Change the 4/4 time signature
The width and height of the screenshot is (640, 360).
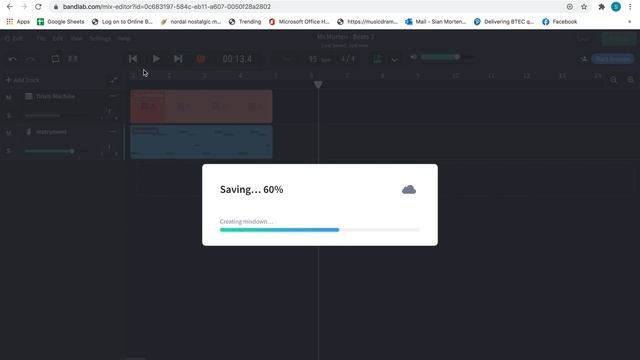point(348,59)
